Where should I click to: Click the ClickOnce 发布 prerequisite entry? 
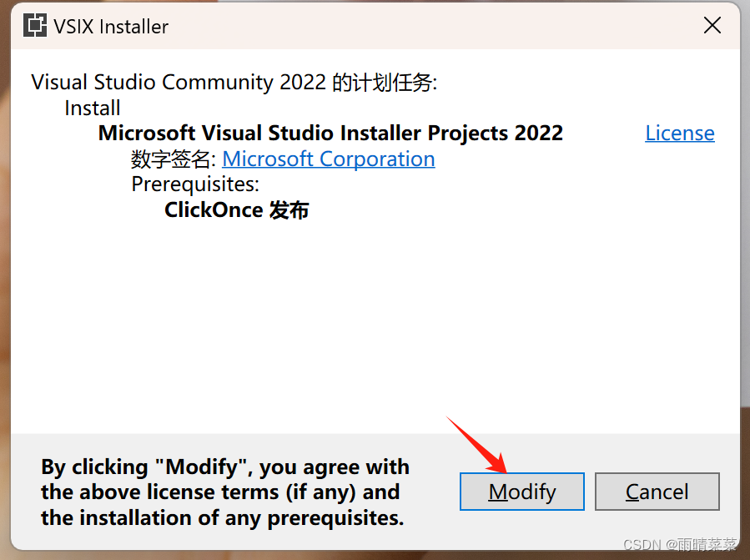coord(236,209)
